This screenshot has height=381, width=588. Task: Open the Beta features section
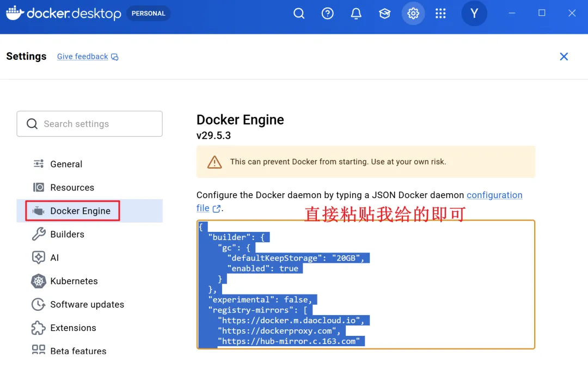pos(90,351)
